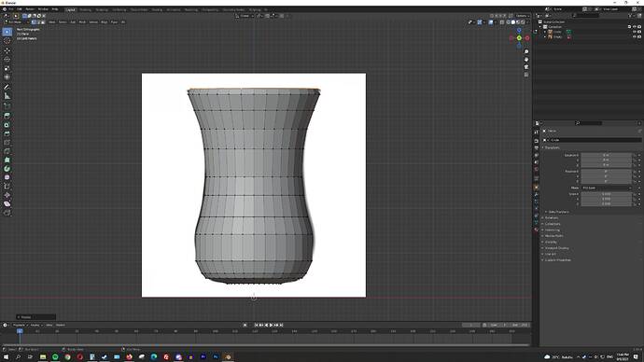This screenshot has width=644, height=362.
Task: Click the Play animation button
Action: [x=271, y=325]
